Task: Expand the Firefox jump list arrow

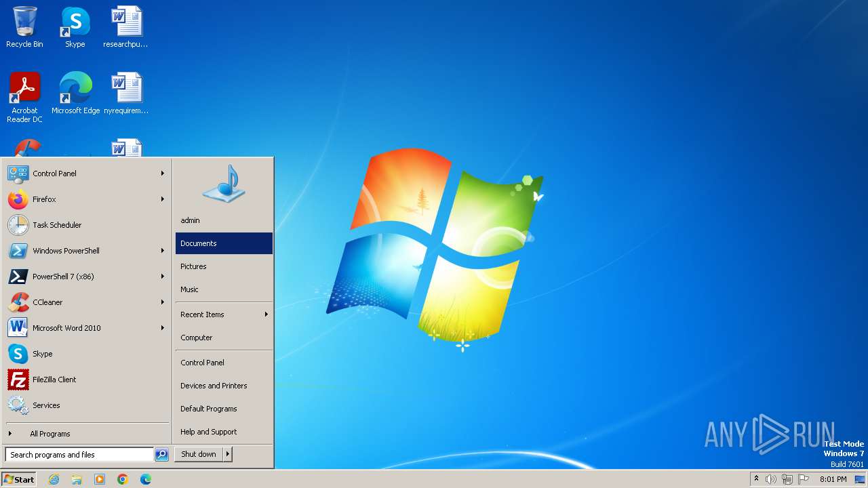Action: 163,199
